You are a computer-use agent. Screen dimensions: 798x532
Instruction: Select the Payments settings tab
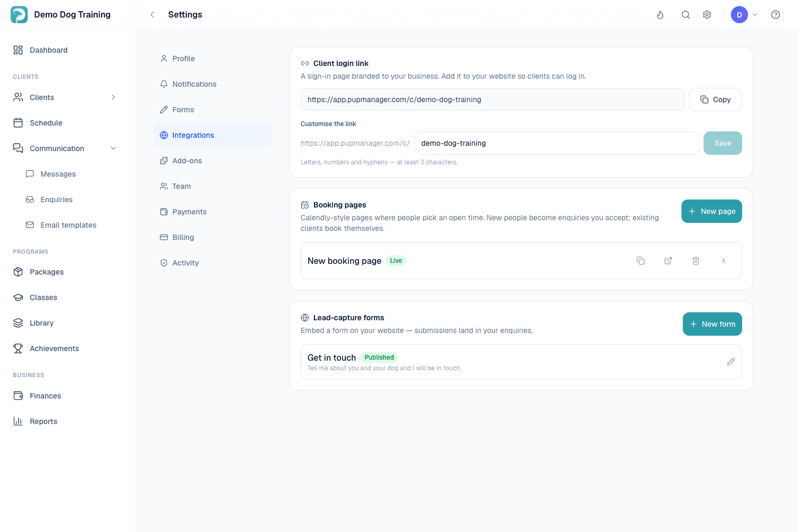coord(213,212)
